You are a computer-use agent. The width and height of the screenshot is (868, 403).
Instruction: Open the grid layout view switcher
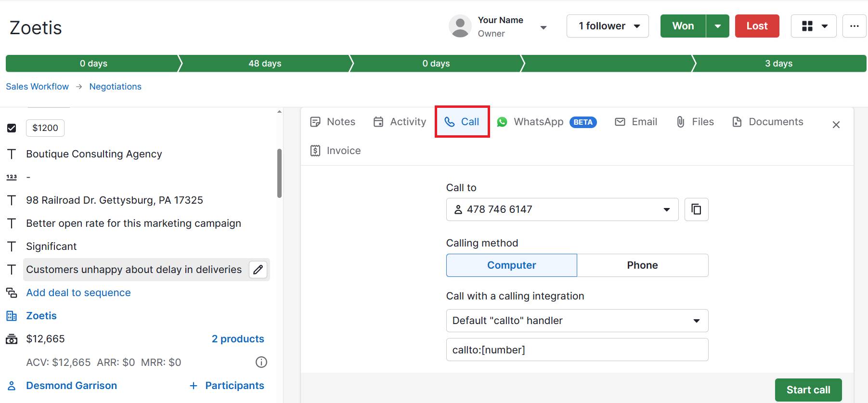coord(814,26)
